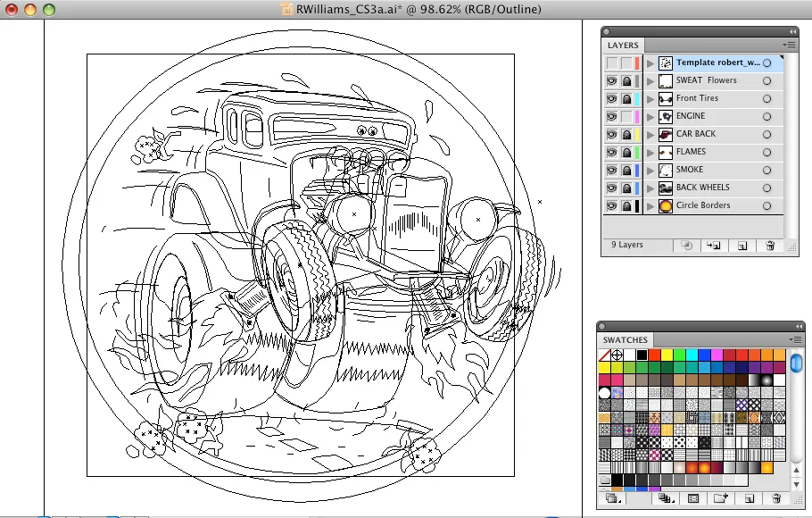The width and height of the screenshot is (812, 518).
Task: Click the Swatch Options icon
Action: pos(693,499)
